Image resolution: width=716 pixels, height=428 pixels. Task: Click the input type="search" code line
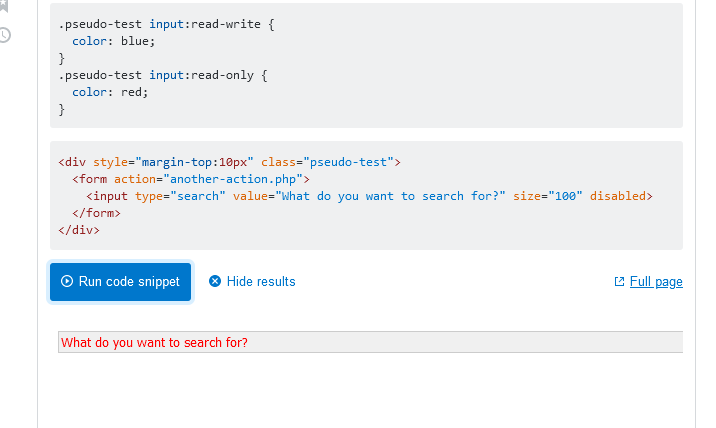(368, 196)
